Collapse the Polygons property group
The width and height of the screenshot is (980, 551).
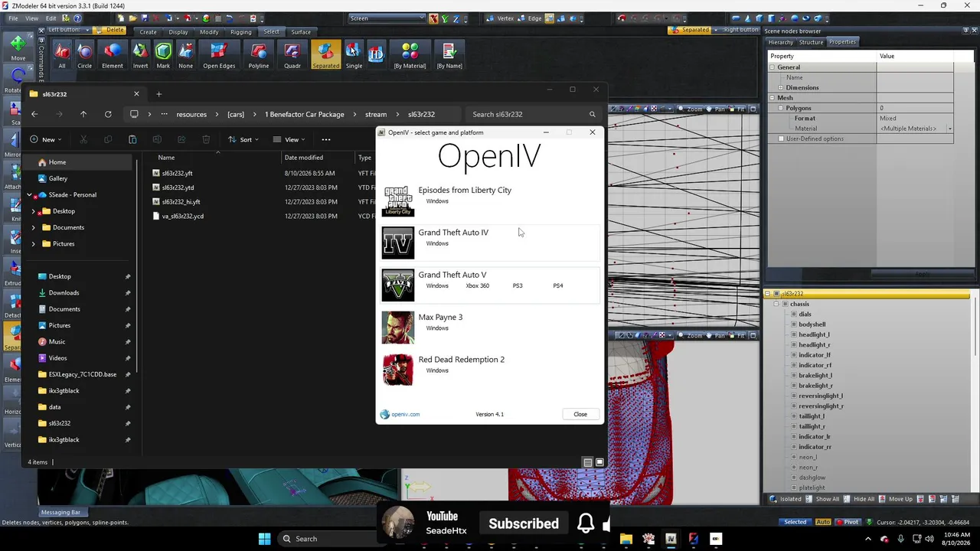pyautogui.click(x=781, y=108)
